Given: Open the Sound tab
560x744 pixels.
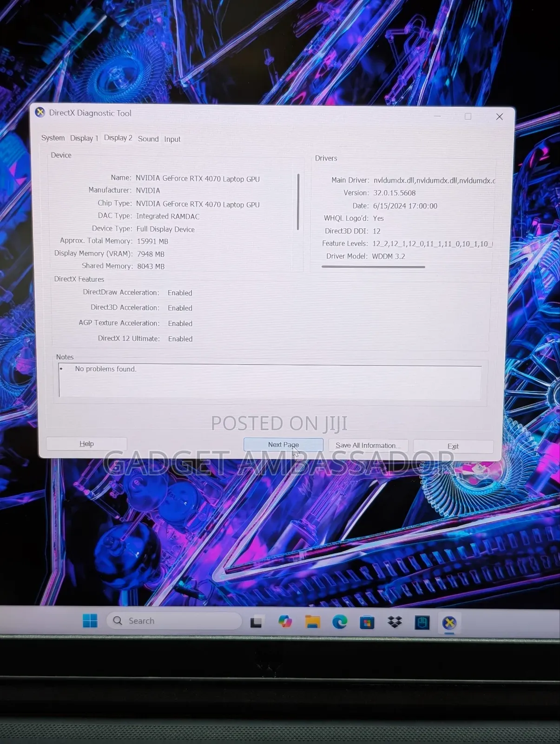Looking at the screenshot, I should (x=148, y=139).
